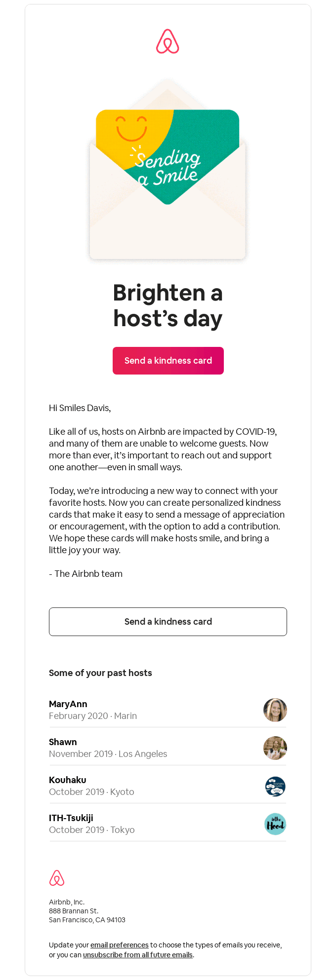This screenshot has width=336, height=980.
Task: Click the footer Airbnb logo
Action: tap(57, 878)
